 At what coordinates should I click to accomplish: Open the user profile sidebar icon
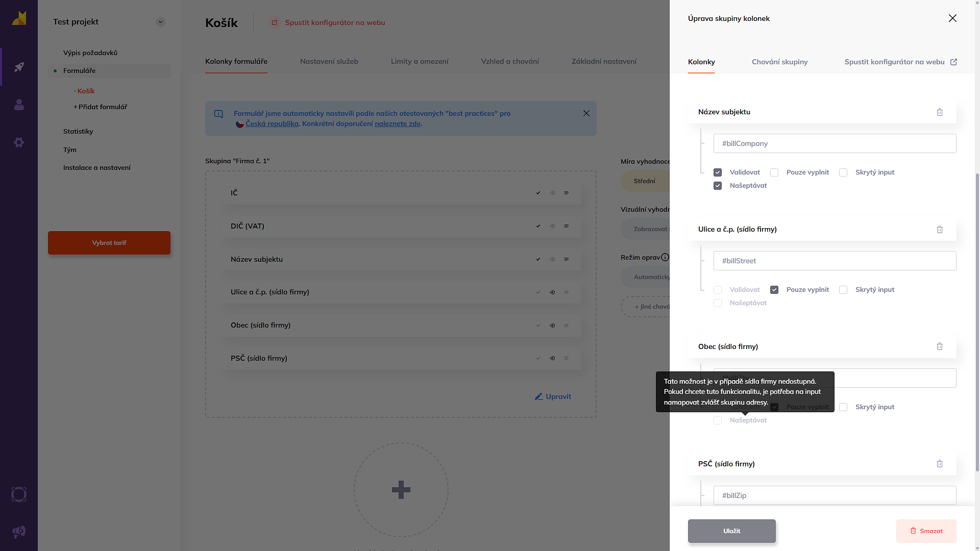19,105
